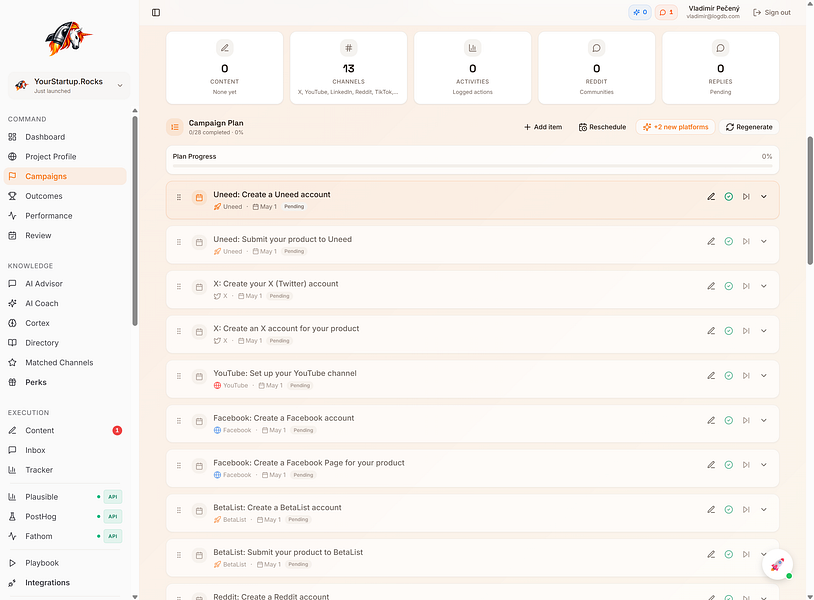Open AI Advisor
814x600 pixels.
(x=65, y=284)
